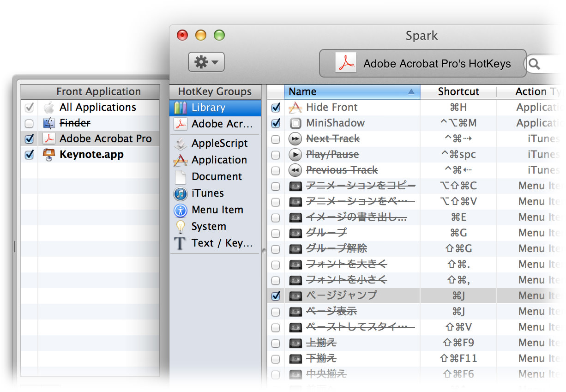This screenshot has width=566, height=392.
Task: Click the Adobe Acrobat Pro's HotKeys button
Action: pyautogui.click(x=423, y=63)
